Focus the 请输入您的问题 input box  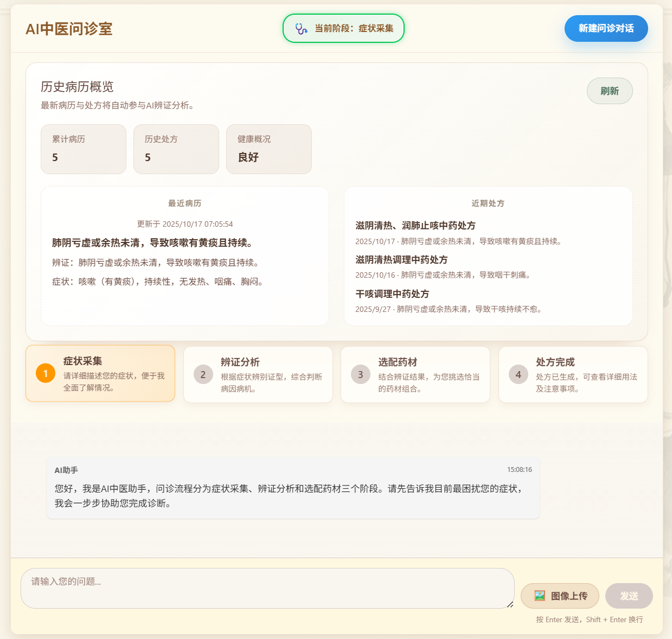pyautogui.click(x=267, y=588)
